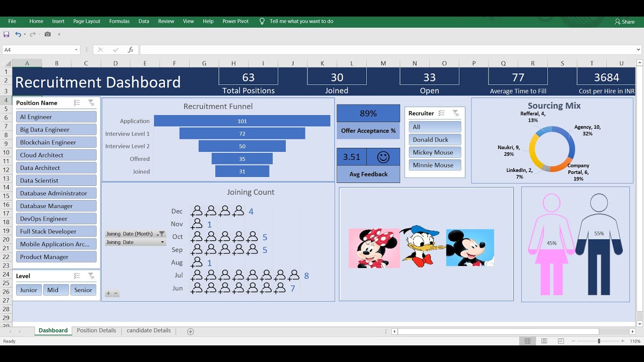Click the Share button
Viewport: 644px width, 362px height.
(624, 22)
